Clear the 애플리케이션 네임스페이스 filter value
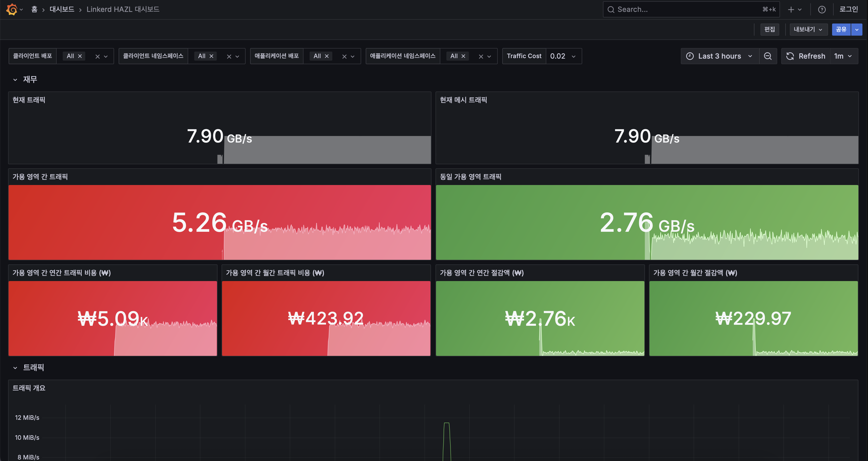This screenshot has width=868, height=461. pyautogui.click(x=481, y=56)
